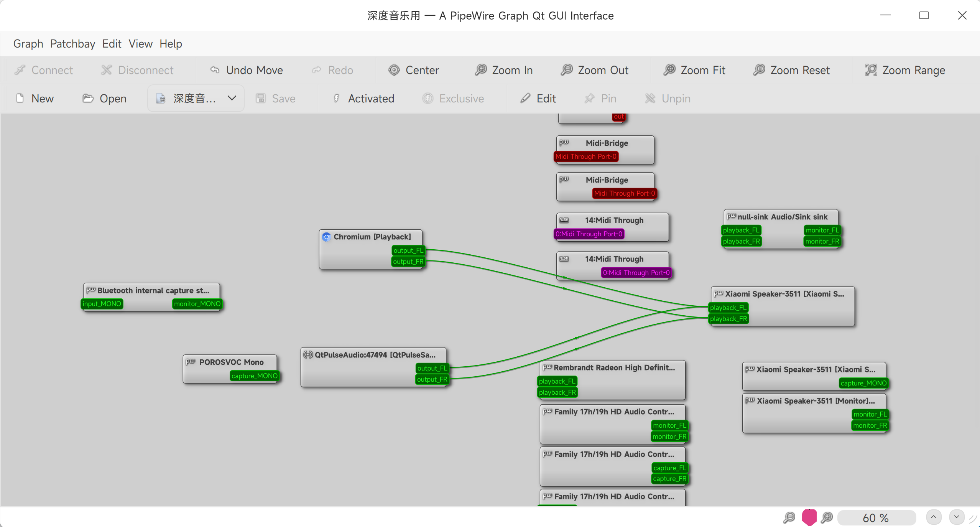Click the Zoom Fit toolbar icon
Image resolution: width=980 pixels, height=527 pixels.
tap(669, 70)
